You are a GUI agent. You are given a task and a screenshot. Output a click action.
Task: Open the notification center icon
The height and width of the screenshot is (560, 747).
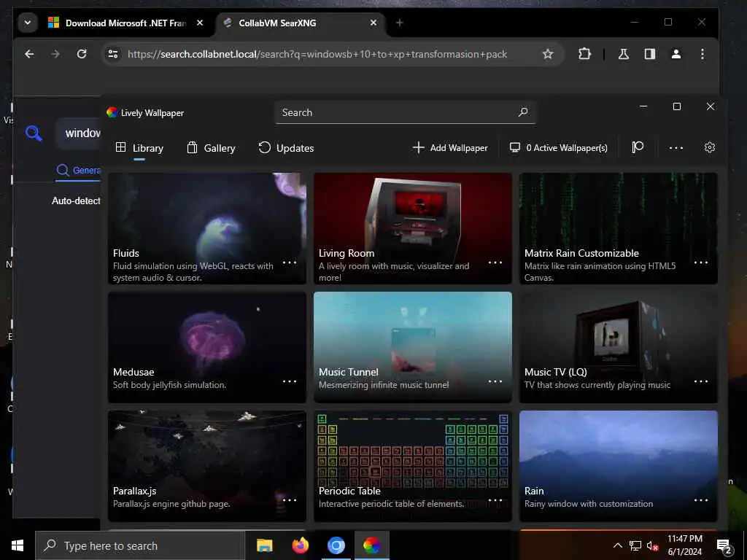click(x=724, y=546)
